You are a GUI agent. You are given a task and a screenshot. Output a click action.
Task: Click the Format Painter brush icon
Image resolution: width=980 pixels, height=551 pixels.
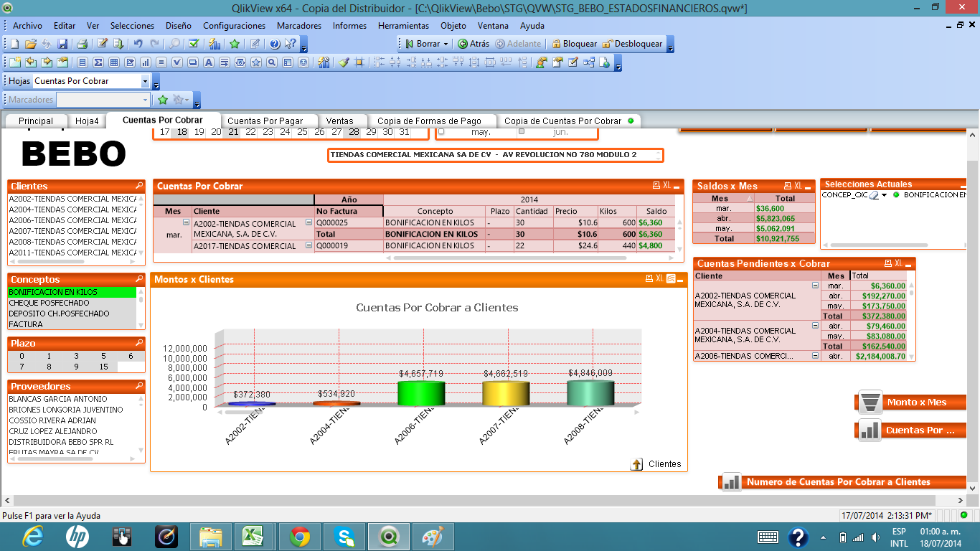[x=344, y=62]
